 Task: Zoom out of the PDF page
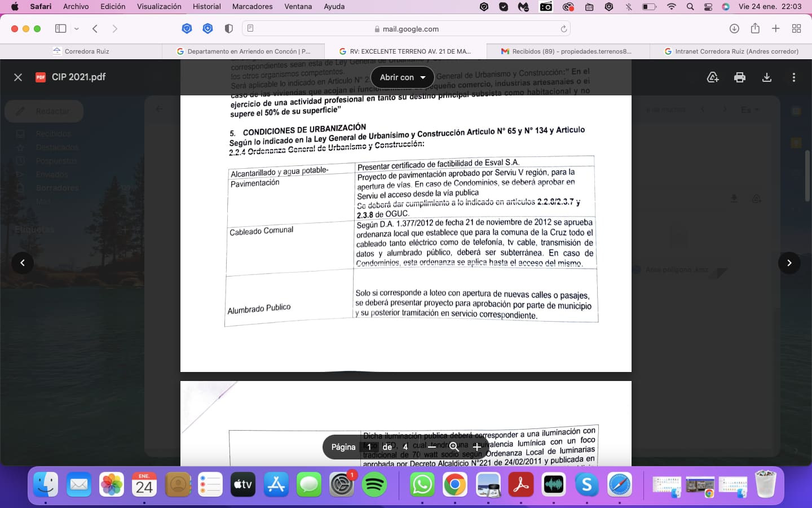point(432,446)
